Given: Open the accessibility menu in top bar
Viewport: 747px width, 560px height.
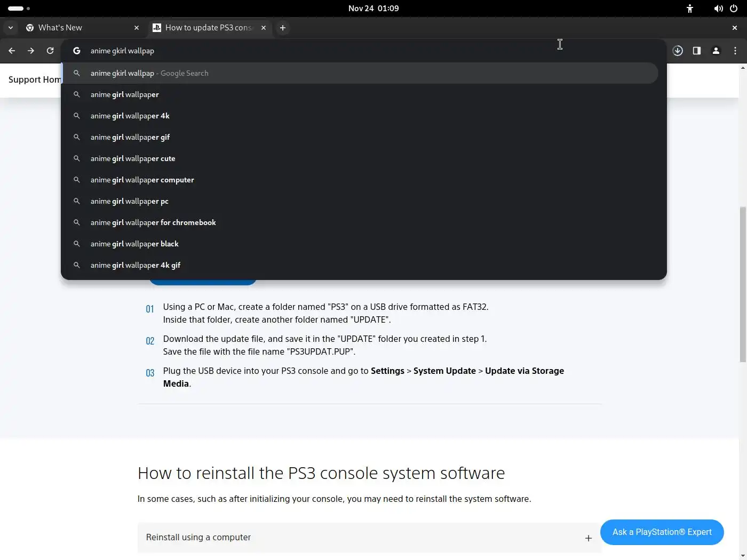Looking at the screenshot, I should [x=690, y=9].
